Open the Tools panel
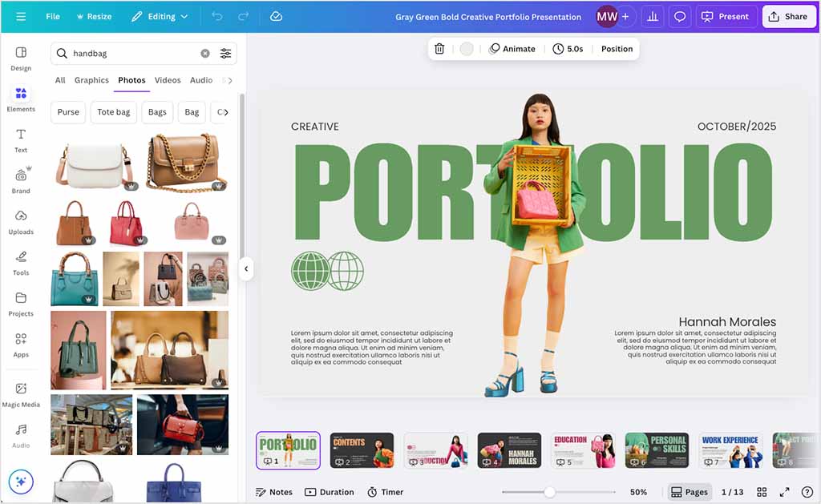The width and height of the screenshot is (821, 504). pos(21,263)
